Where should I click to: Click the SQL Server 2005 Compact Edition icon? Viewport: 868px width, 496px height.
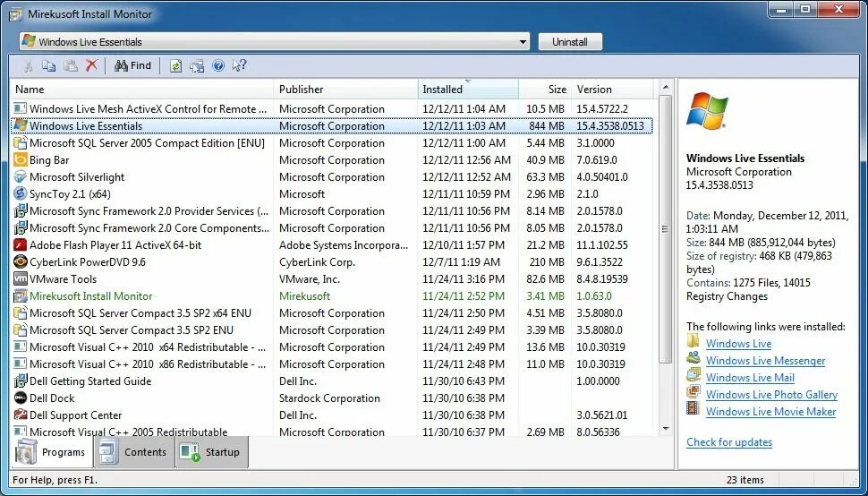click(21, 143)
